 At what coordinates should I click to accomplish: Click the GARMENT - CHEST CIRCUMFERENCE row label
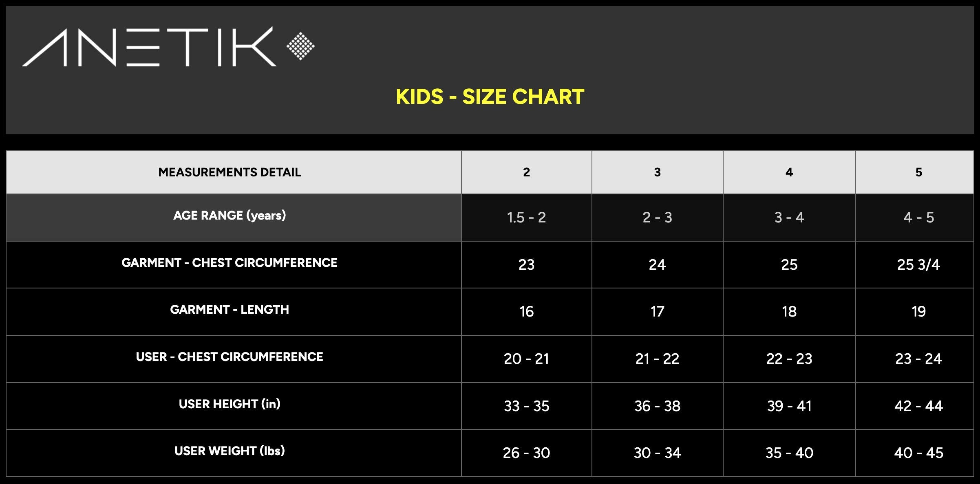(x=230, y=263)
